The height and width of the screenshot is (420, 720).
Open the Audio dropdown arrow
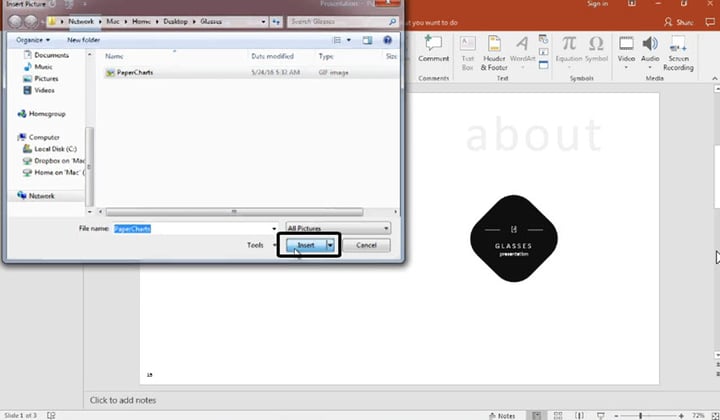[650, 68]
